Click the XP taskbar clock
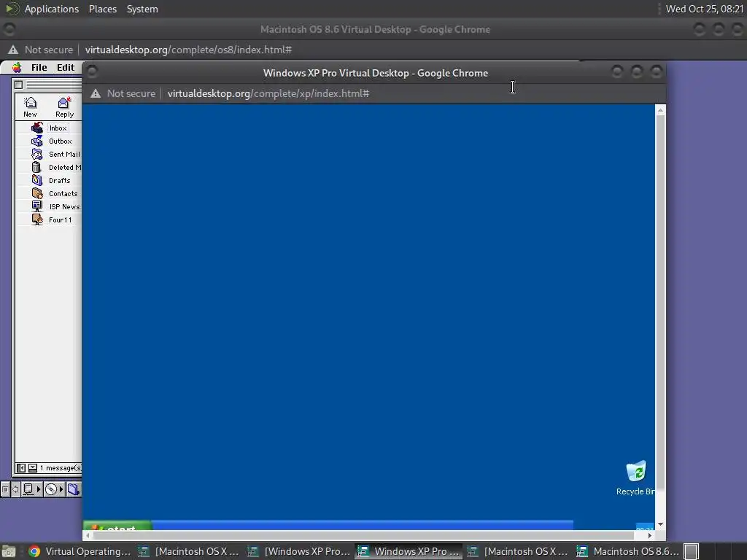 pos(645,528)
